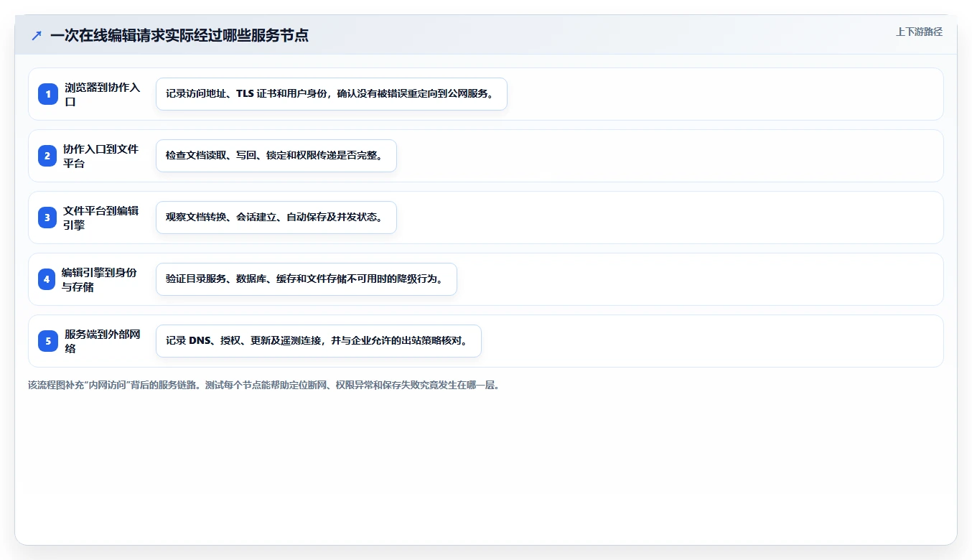The height and width of the screenshot is (560, 972).
Task: Click the description box 验证目录服务、数据库
Action: 307,279
